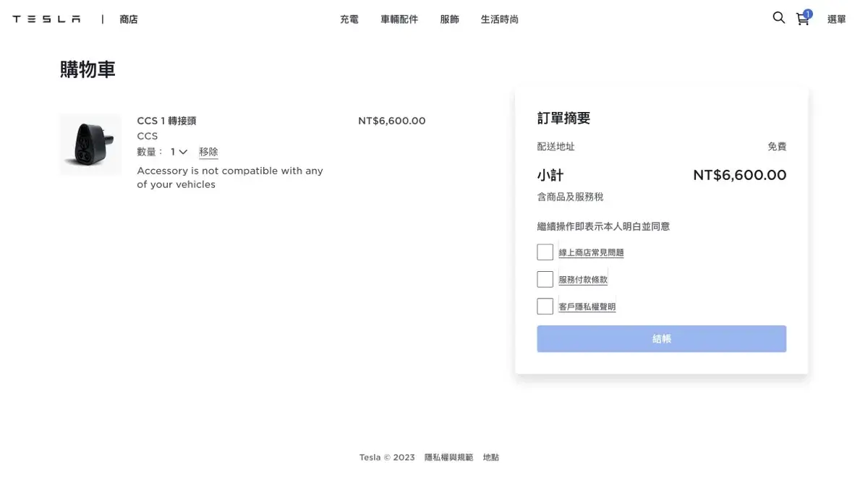Open the 選單 menu
868x488 pixels.
pos(836,20)
